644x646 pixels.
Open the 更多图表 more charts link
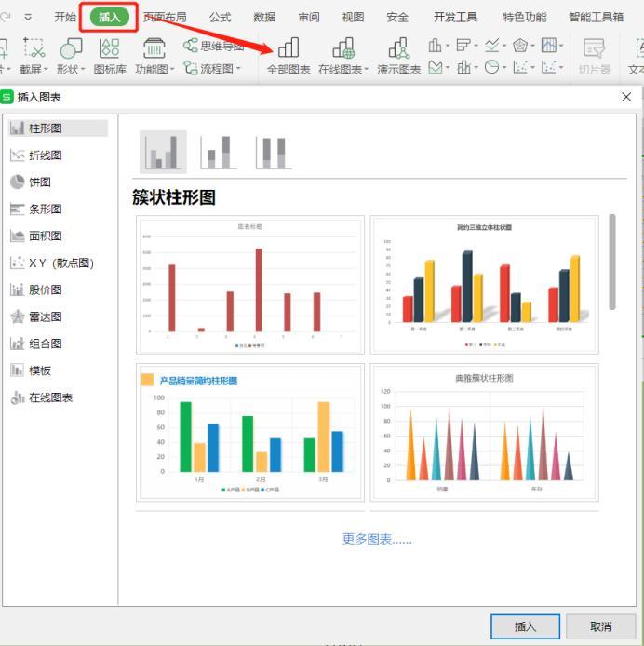[377, 539]
